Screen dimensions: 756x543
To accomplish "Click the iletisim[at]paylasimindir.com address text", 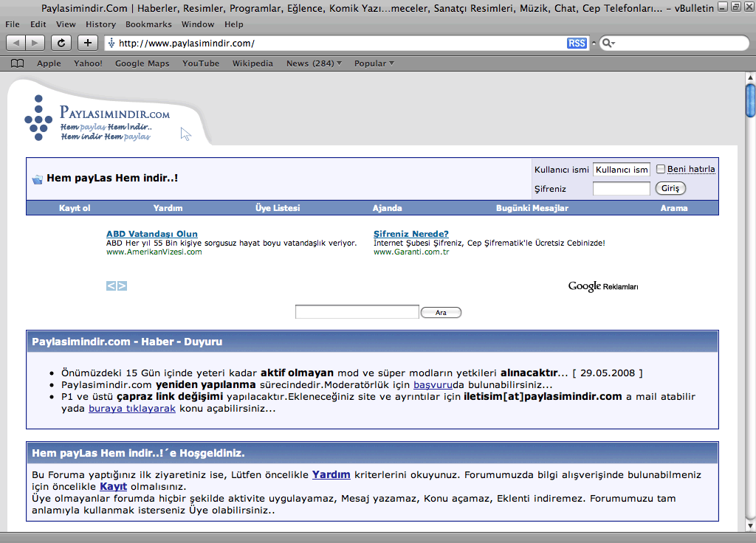I will coord(543,396).
